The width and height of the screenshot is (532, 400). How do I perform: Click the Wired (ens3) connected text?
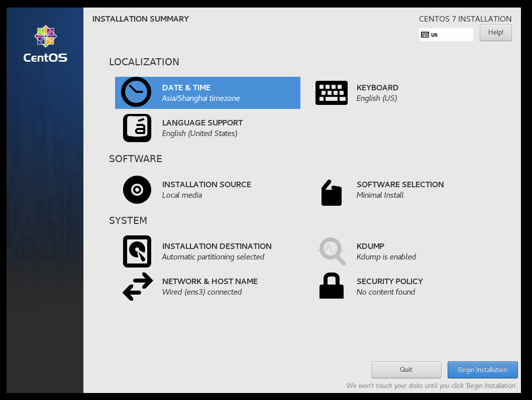[202, 292]
